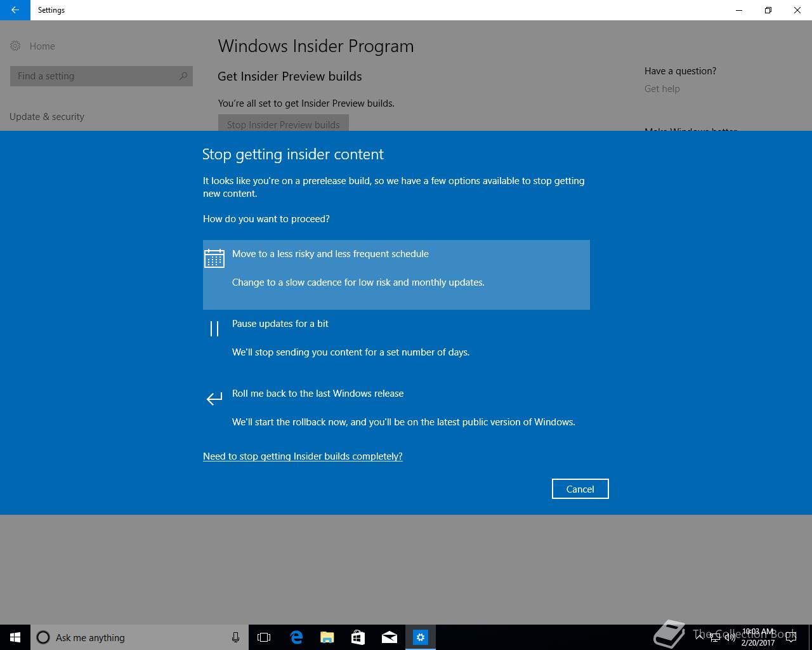Image resolution: width=812 pixels, height=650 pixels.
Task: Open Task View from the taskbar
Action: [264, 637]
